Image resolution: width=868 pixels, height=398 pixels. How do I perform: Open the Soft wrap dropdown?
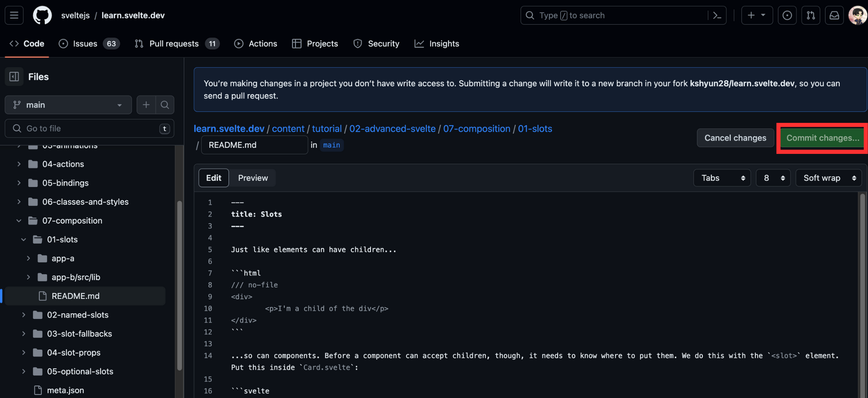(x=828, y=178)
